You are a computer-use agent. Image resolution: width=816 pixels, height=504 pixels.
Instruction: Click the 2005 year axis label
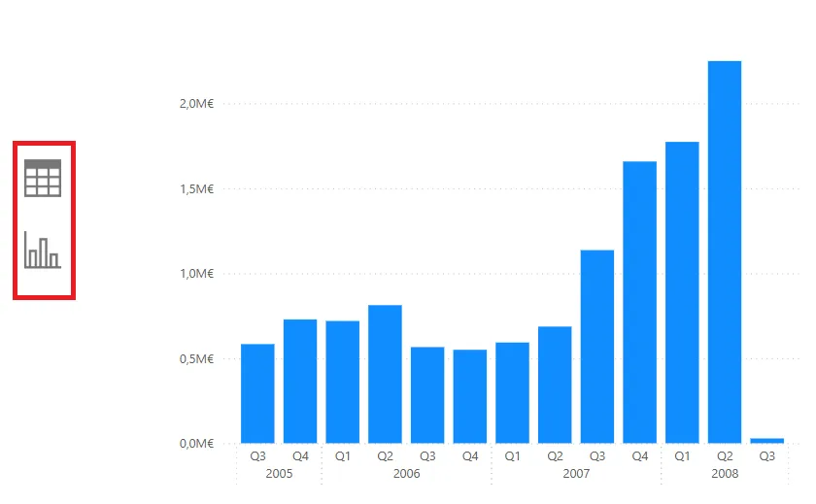tap(279, 474)
